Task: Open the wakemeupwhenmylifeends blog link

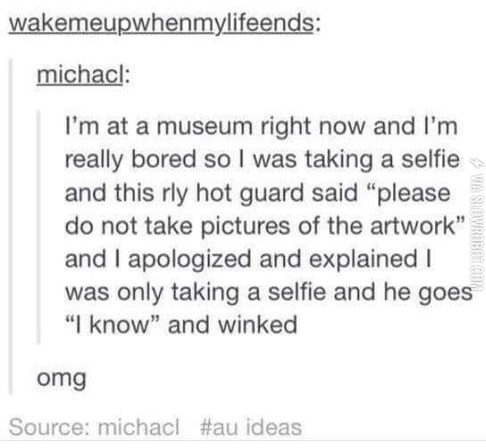Action: pos(161,23)
